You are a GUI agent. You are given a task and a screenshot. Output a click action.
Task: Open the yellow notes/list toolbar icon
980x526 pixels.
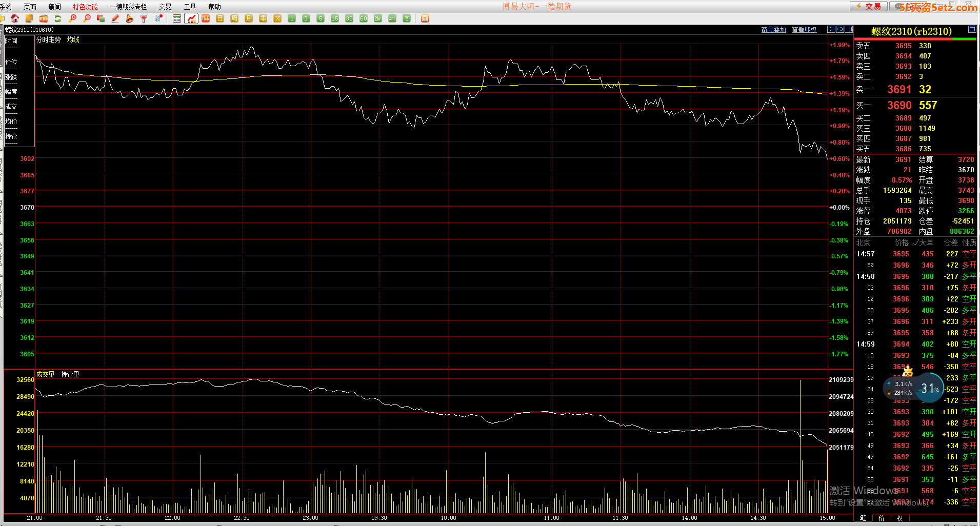(x=29, y=18)
